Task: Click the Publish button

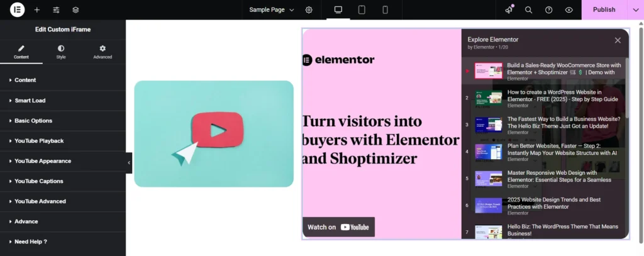Action: [604, 10]
